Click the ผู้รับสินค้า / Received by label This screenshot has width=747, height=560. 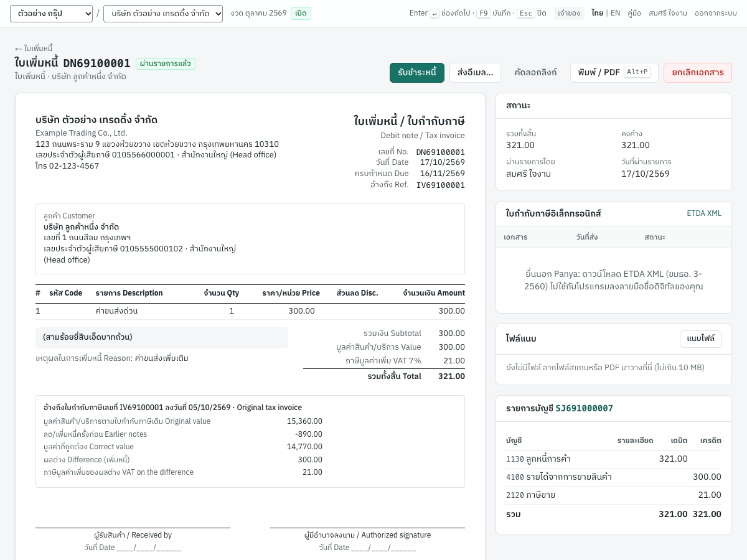(x=133, y=535)
